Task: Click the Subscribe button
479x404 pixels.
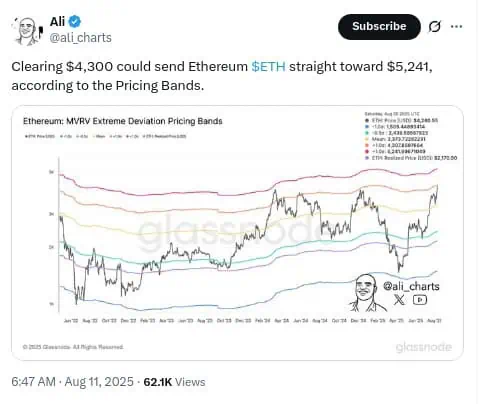Action: click(x=379, y=27)
